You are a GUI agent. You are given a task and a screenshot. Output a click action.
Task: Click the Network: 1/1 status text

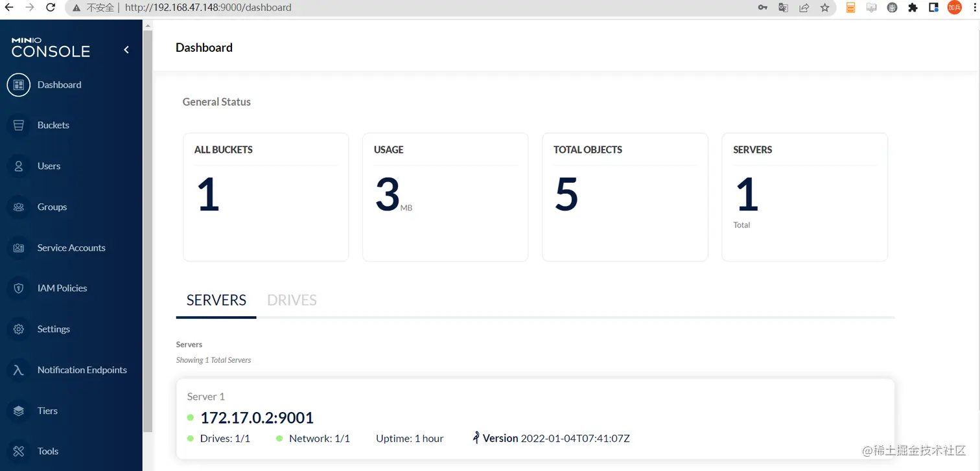click(320, 439)
